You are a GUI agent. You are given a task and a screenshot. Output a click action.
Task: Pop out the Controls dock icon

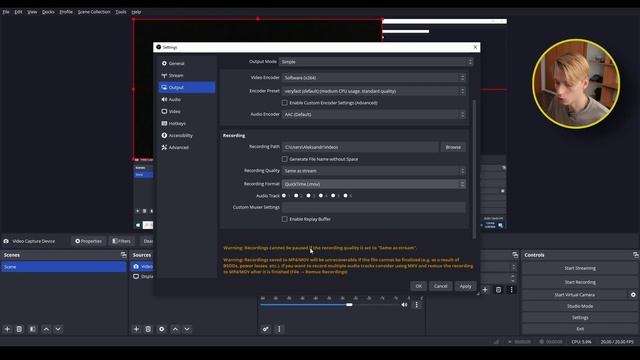(636, 255)
